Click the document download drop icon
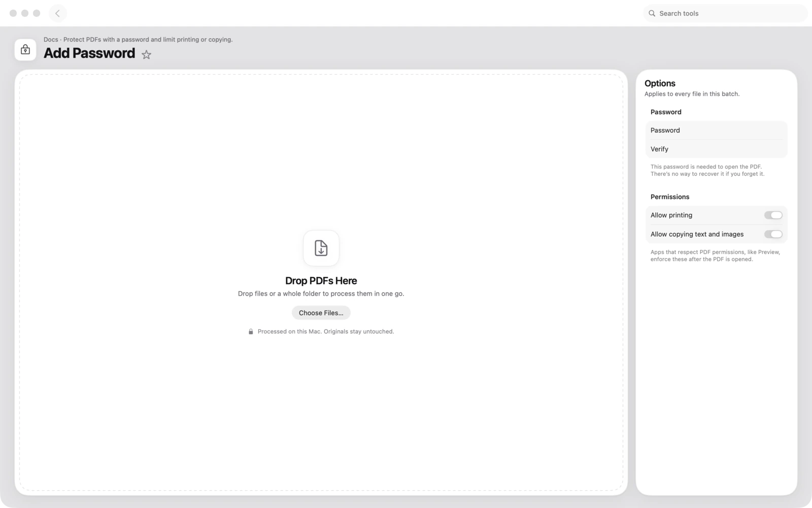 point(321,248)
